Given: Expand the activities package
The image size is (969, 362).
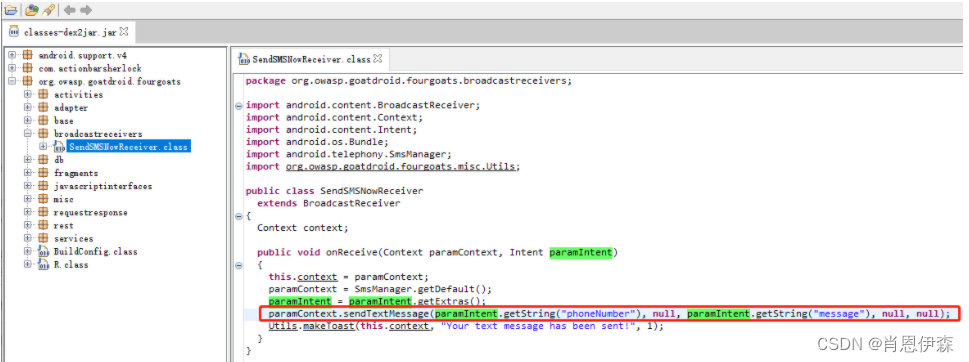Looking at the screenshot, I should coord(27,94).
